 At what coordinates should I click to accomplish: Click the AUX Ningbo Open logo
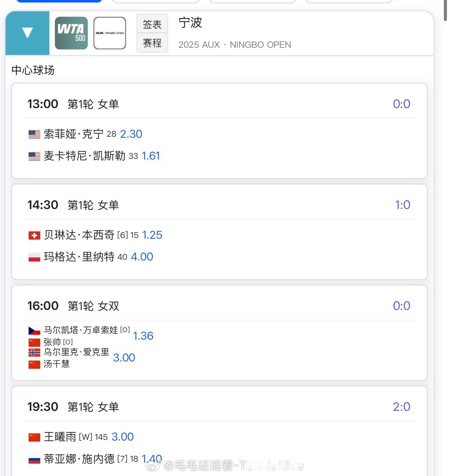(x=110, y=33)
